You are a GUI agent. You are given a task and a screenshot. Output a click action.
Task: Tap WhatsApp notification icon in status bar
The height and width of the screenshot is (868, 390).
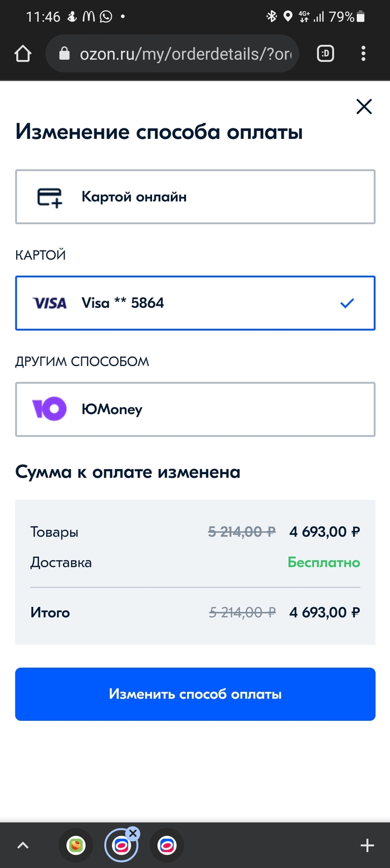(106, 17)
